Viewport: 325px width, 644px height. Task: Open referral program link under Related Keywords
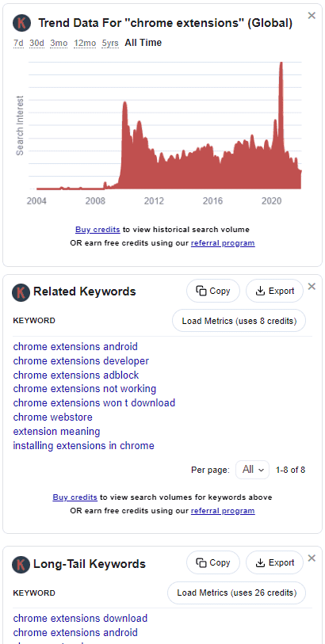click(x=223, y=511)
